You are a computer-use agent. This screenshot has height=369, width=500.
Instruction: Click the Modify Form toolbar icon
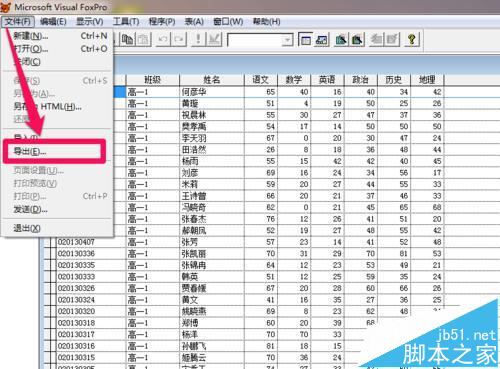coord(214,40)
